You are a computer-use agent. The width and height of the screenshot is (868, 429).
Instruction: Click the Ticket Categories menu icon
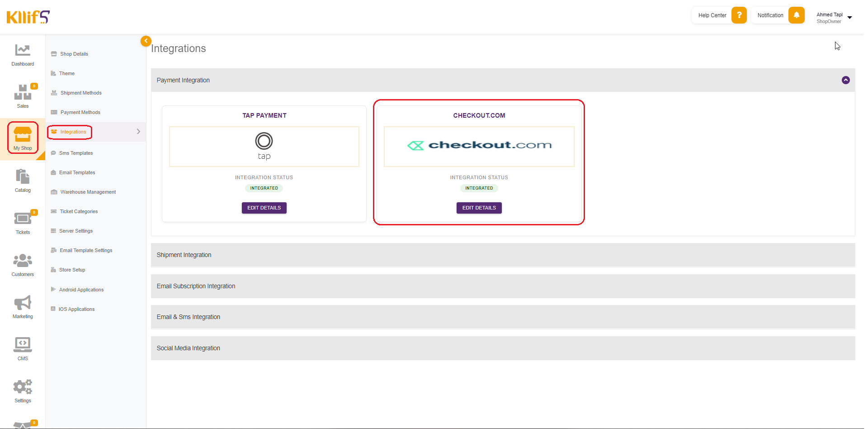[54, 211]
